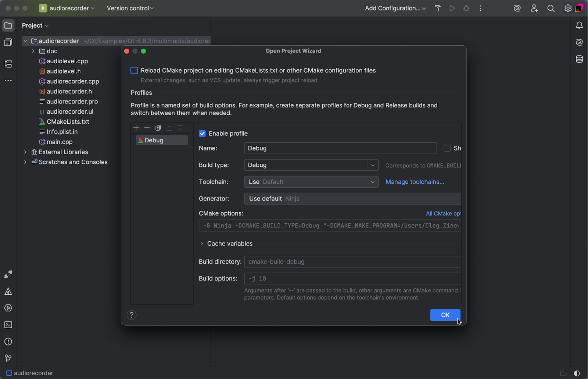Show more tool windows ellipsis

tap(8, 80)
